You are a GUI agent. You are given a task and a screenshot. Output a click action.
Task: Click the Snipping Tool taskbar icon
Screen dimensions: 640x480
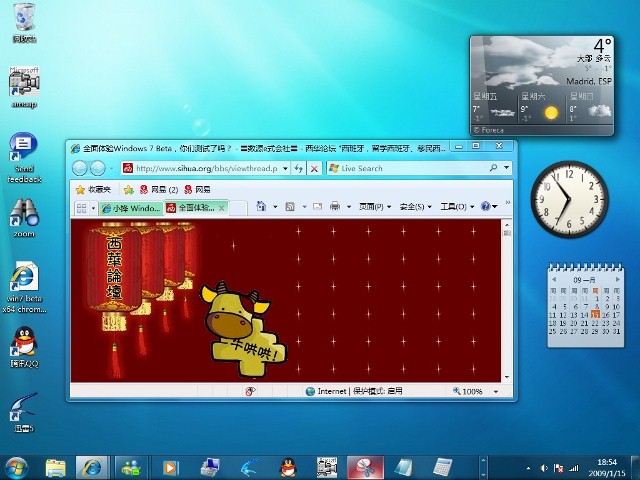[x=366, y=468]
